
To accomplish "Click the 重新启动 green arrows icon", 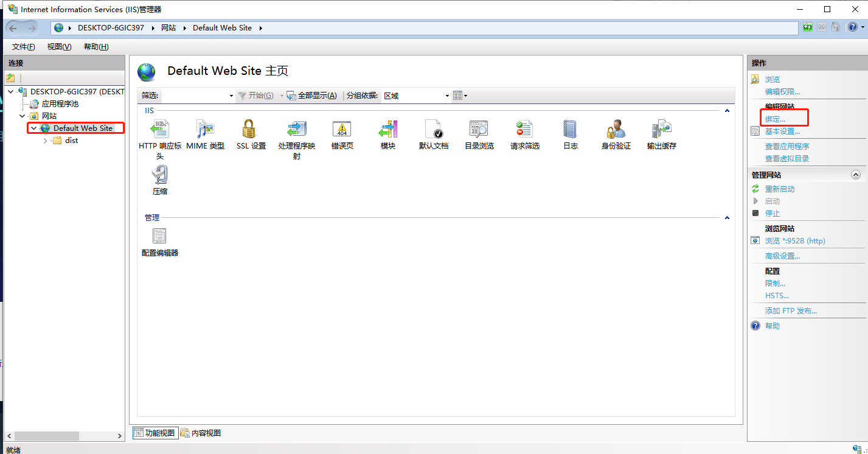I will click(x=755, y=189).
